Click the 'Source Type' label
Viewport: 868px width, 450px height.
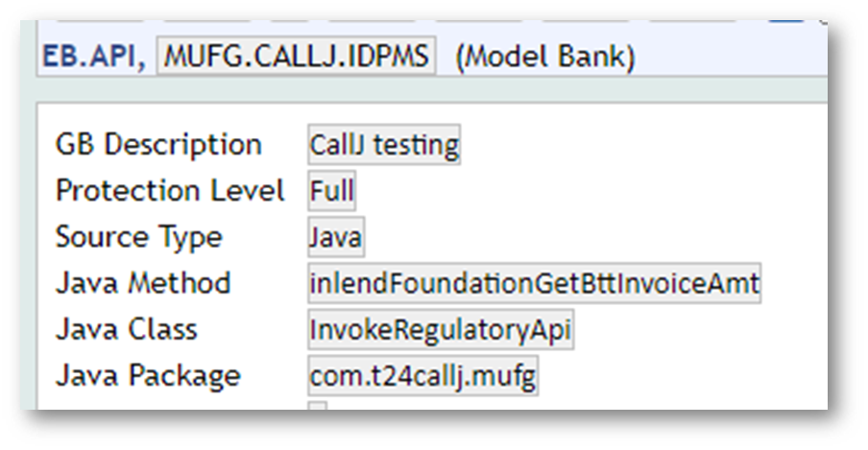coord(138,237)
